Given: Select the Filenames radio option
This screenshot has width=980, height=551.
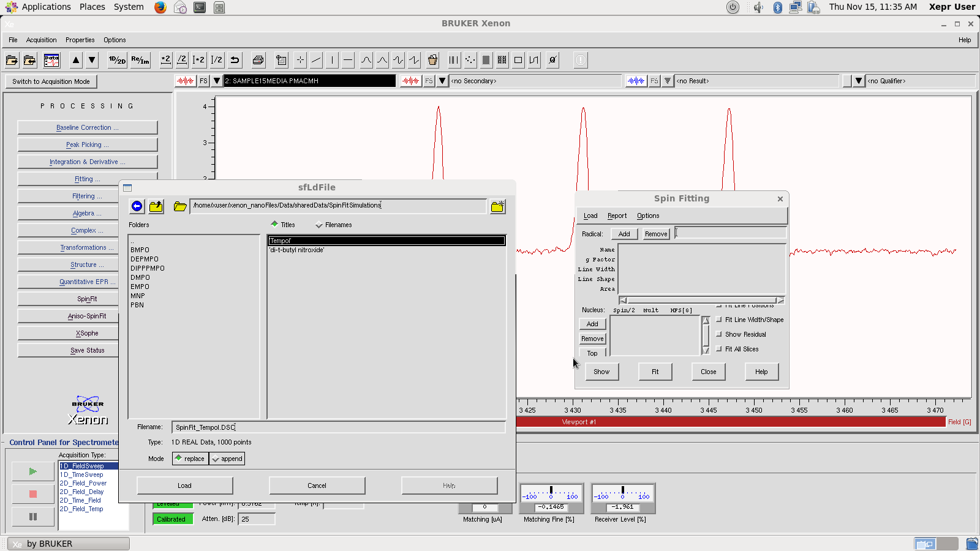Looking at the screenshot, I should (x=319, y=225).
